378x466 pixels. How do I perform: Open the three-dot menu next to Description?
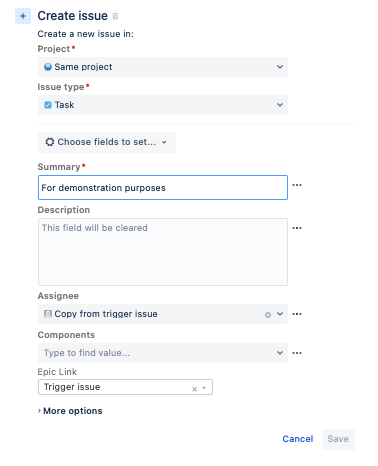point(297,228)
